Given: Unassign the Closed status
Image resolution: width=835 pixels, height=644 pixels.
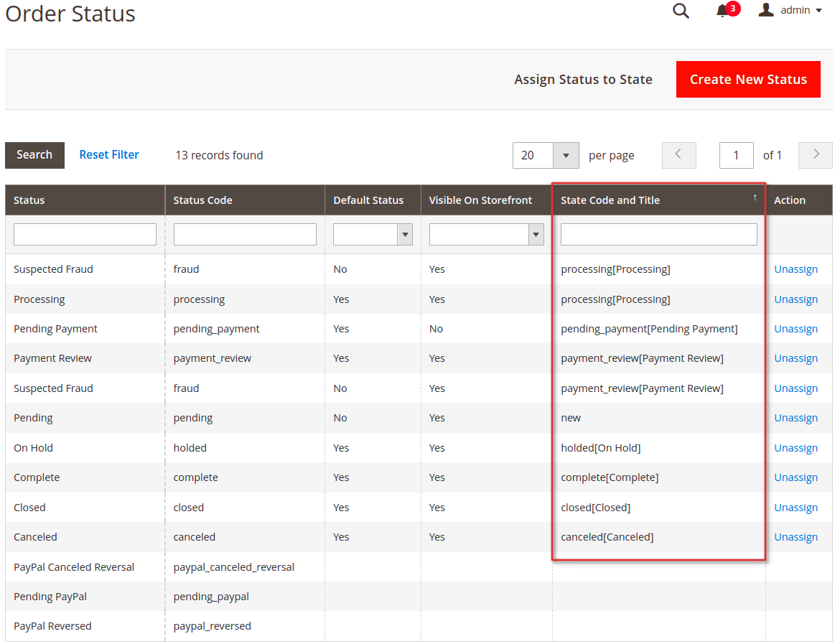Looking at the screenshot, I should [x=796, y=508].
